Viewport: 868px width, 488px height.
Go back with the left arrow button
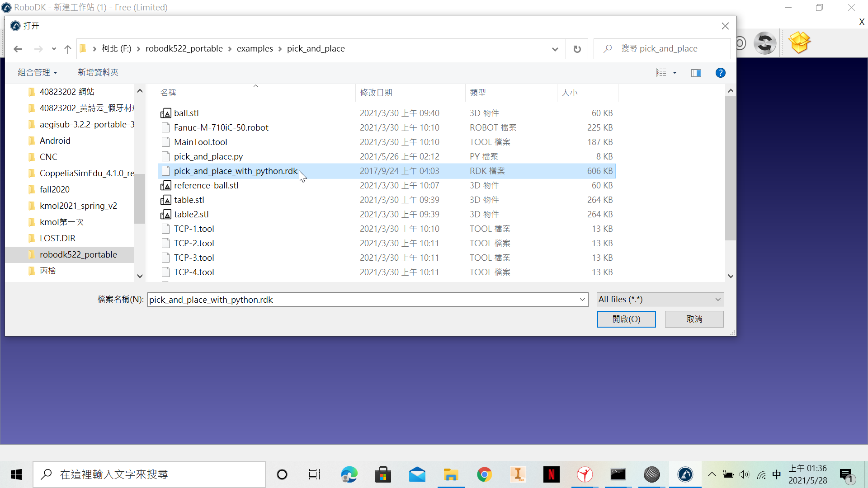pos(18,49)
